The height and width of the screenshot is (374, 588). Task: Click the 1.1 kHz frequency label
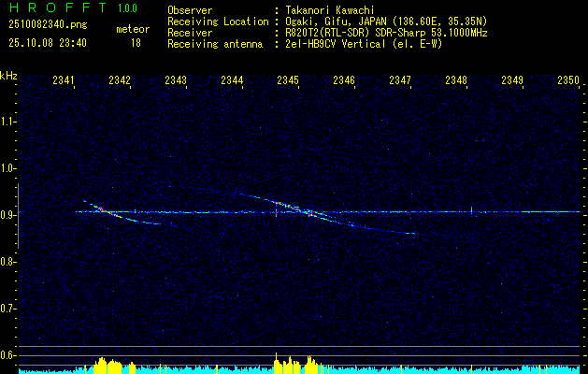pos(8,122)
